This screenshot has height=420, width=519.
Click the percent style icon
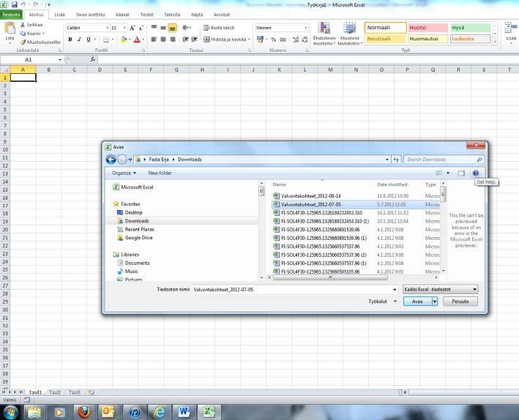click(273, 40)
